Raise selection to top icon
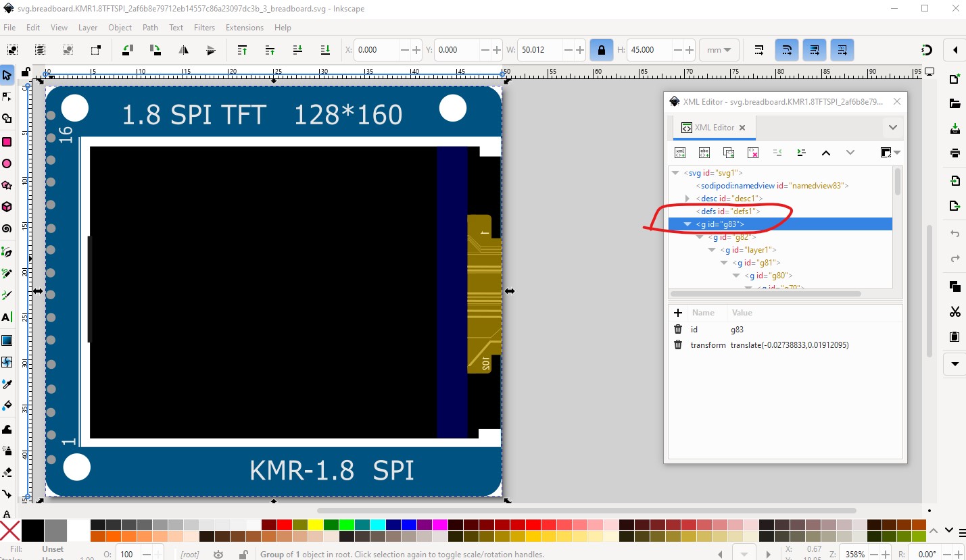The image size is (966, 560). [242, 50]
